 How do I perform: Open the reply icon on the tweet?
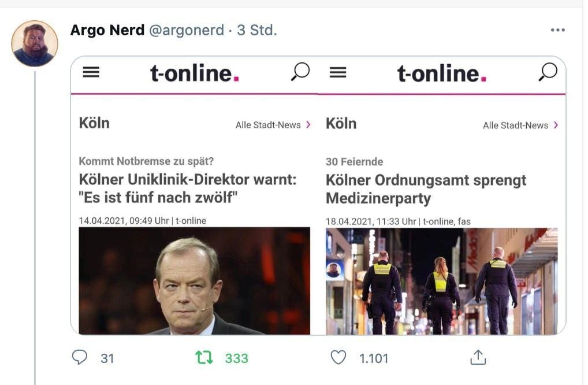click(81, 358)
